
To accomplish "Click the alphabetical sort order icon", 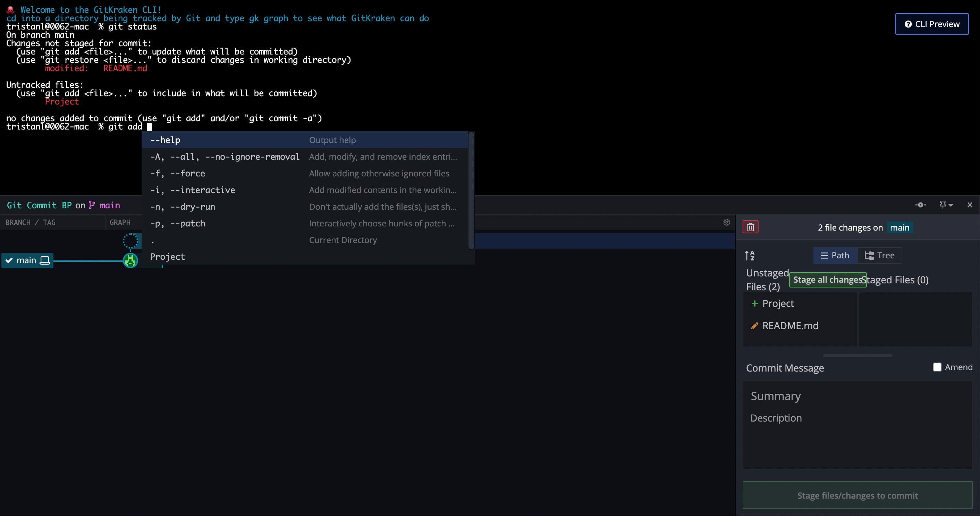I will point(750,255).
